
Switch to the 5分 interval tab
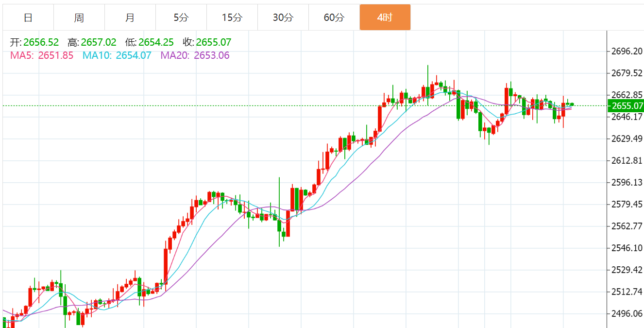click(181, 17)
